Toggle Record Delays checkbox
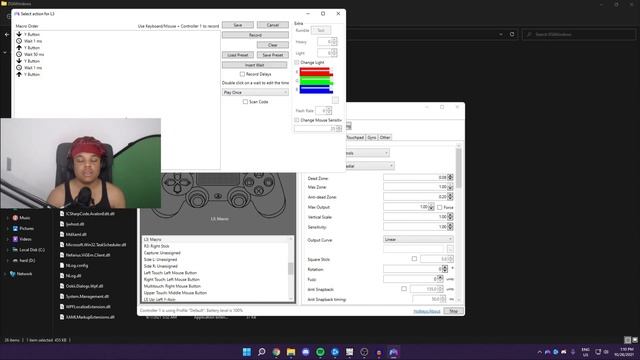 [242, 74]
